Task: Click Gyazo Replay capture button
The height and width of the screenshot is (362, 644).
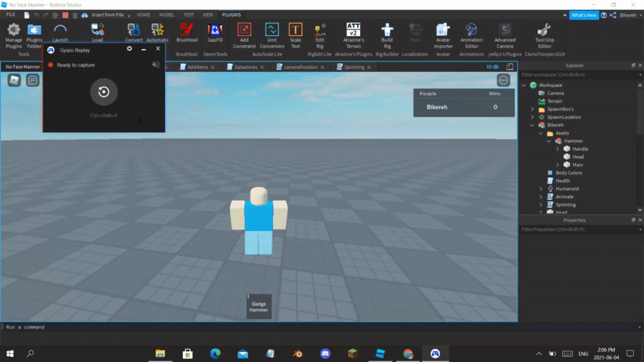Action: pyautogui.click(x=104, y=91)
